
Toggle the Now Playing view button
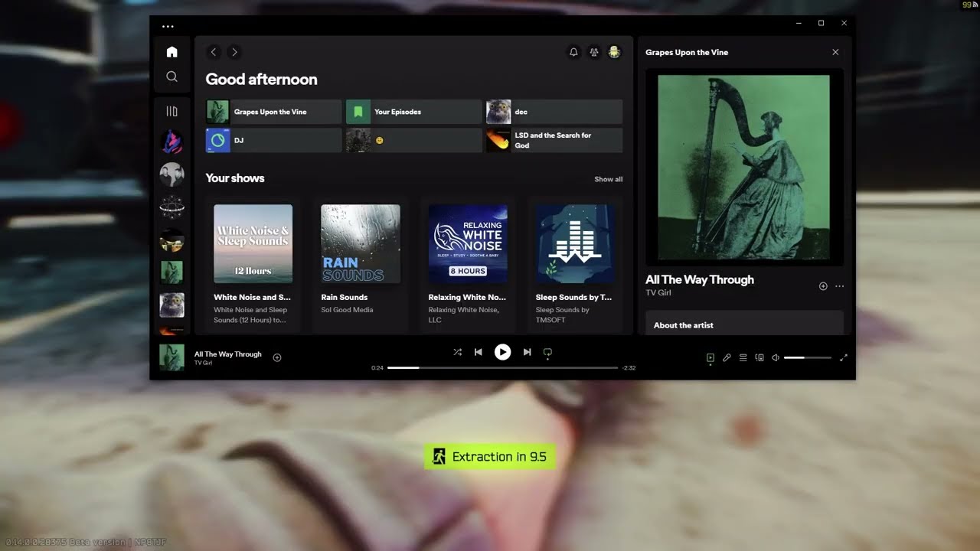(x=710, y=357)
